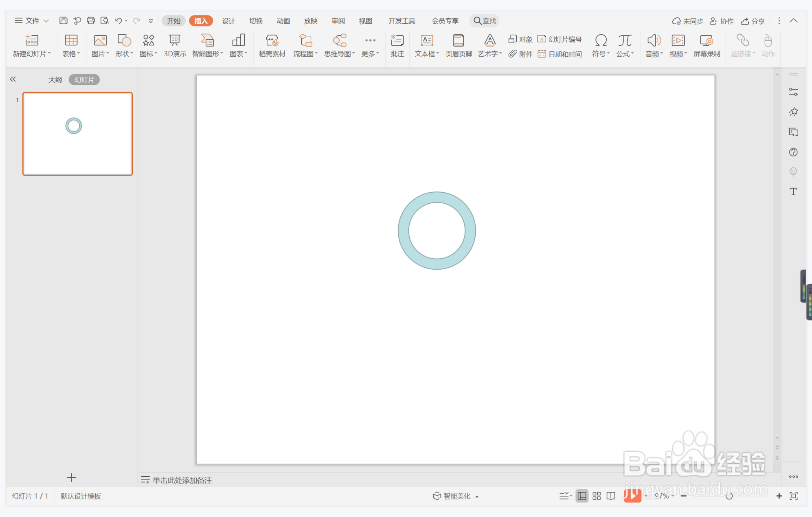Click the zoom in plus button
Image resolution: width=812 pixels, height=517 pixels.
(x=779, y=496)
